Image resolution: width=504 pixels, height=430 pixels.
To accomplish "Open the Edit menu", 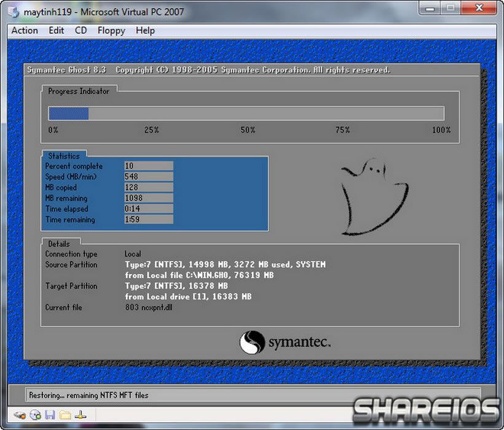I will [x=57, y=31].
